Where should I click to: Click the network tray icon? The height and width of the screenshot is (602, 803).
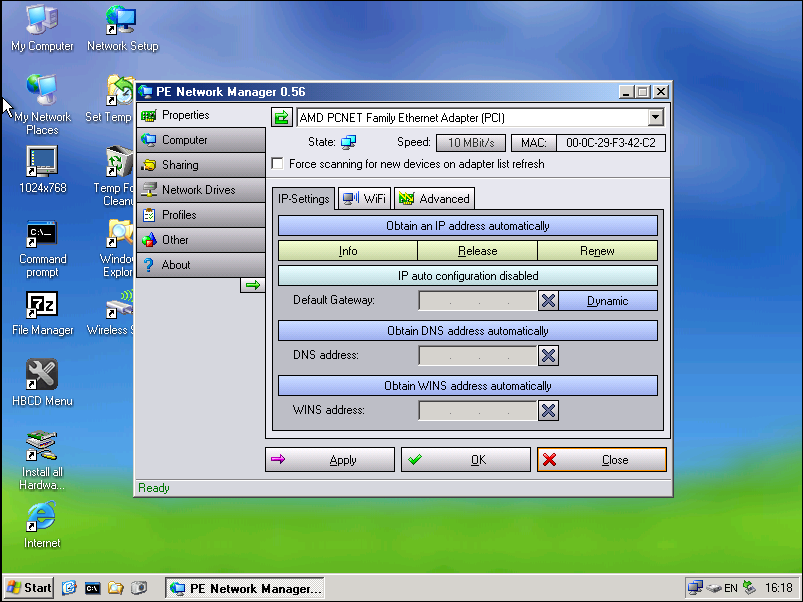pos(695,587)
